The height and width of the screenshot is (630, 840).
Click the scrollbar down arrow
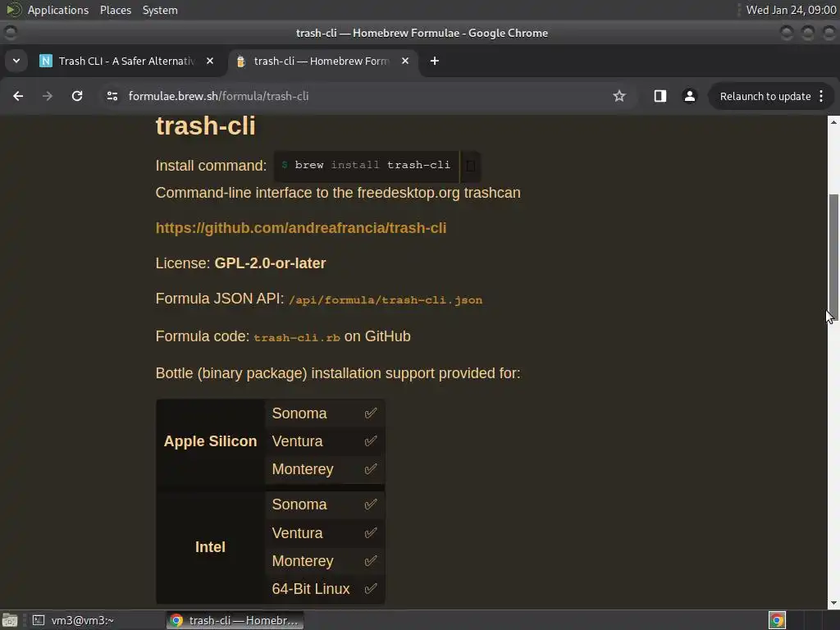pyautogui.click(x=833, y=603)
